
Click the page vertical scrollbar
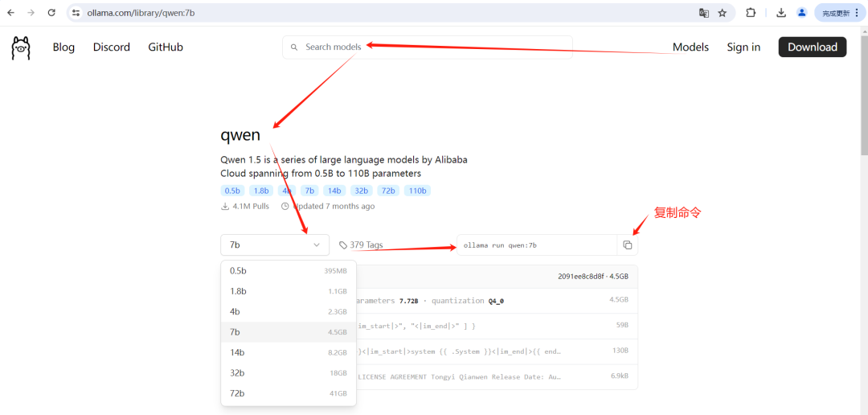864,94
